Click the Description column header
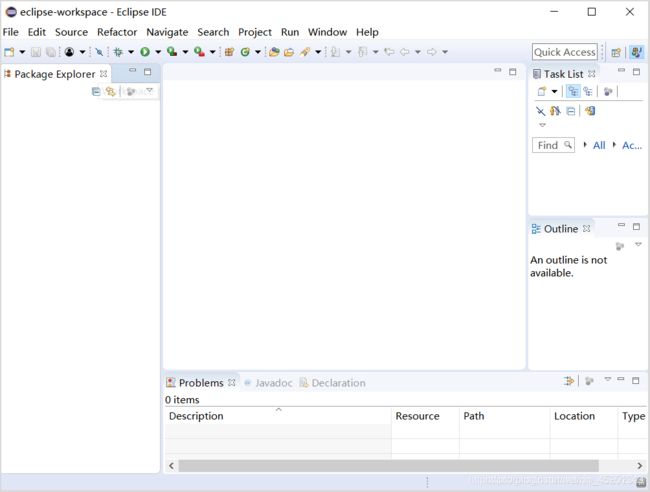Image resolution: width=650 pixels, height=492 pixels. tap(278, 416)
